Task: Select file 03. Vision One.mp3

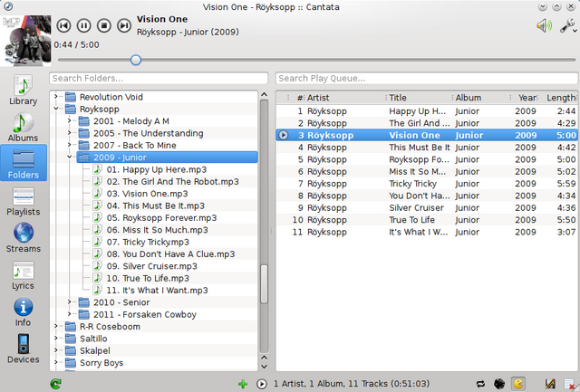Action: point(147,194)
